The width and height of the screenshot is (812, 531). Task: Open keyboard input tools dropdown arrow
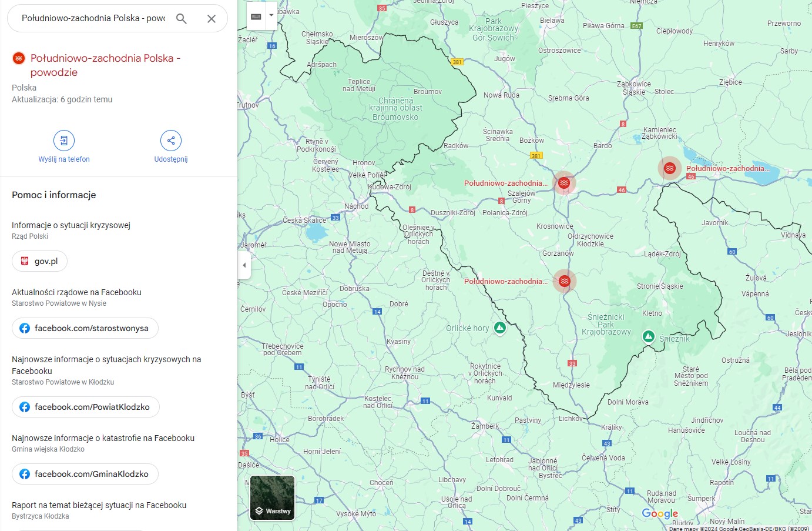click(x=271, y=16)
